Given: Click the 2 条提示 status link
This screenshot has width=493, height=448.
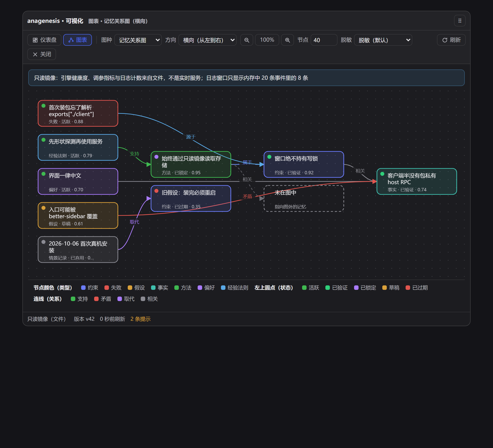Looking at the screenshot, I should (141, 319).
